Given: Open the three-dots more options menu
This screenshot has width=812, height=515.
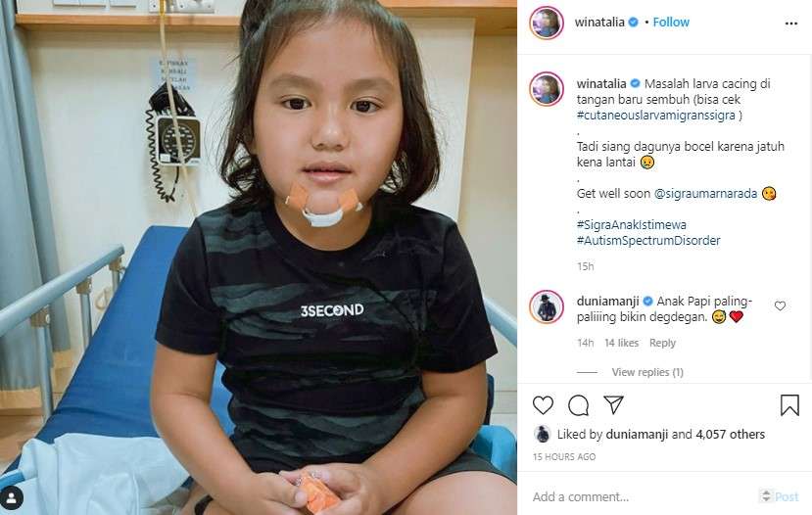Looking at the screenshot, I should click(790, 23).
